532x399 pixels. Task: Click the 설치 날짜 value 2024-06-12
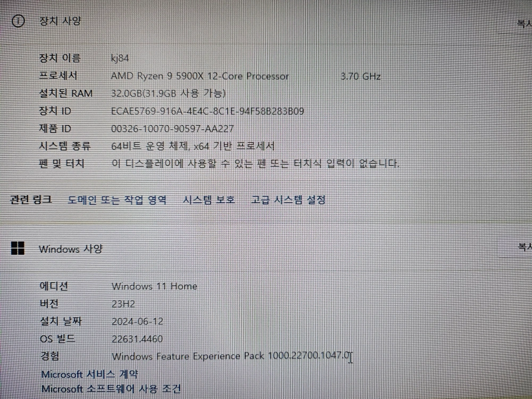click(x=137, y=321)
